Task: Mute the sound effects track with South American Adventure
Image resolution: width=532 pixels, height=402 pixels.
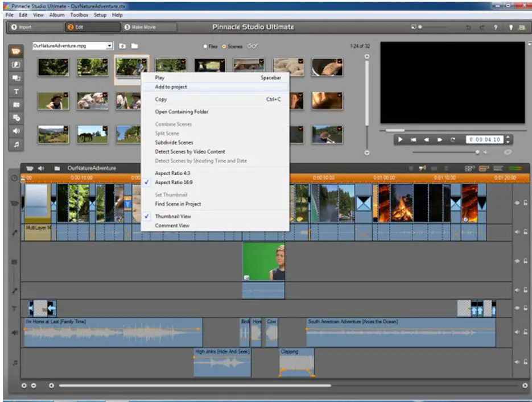Action: [x=517, y=332]
